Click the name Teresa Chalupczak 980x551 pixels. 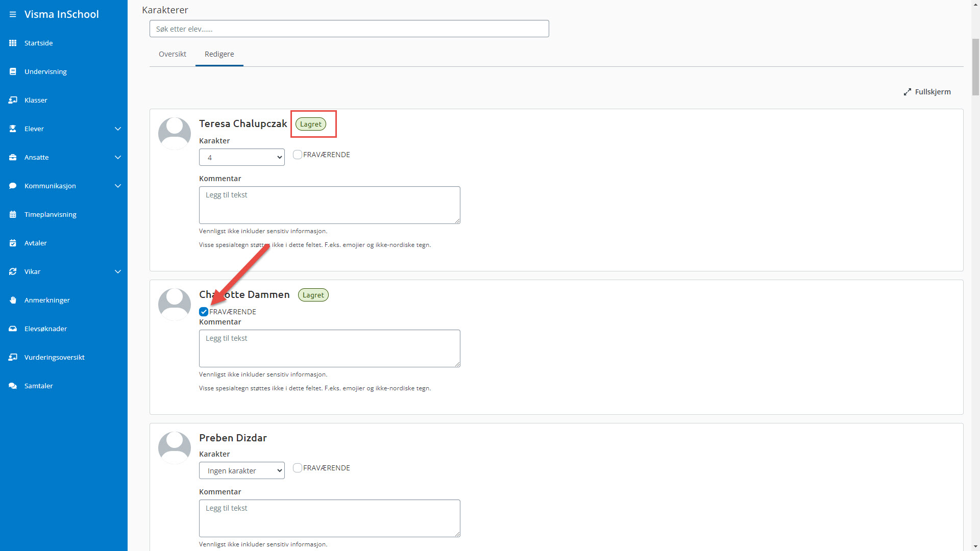(243, 123)
